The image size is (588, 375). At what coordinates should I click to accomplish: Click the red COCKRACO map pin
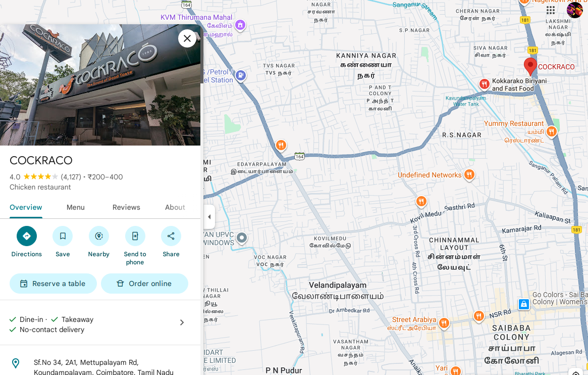tap(530, 66)
